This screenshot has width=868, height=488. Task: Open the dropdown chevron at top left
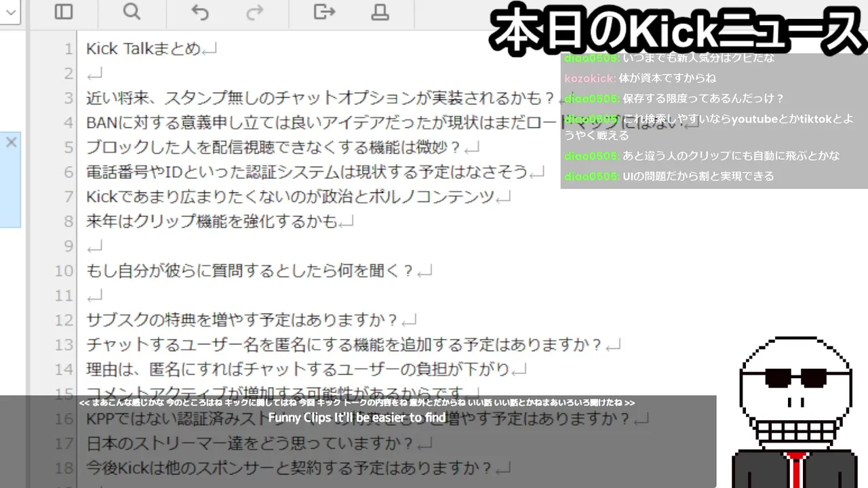(12, 12)
